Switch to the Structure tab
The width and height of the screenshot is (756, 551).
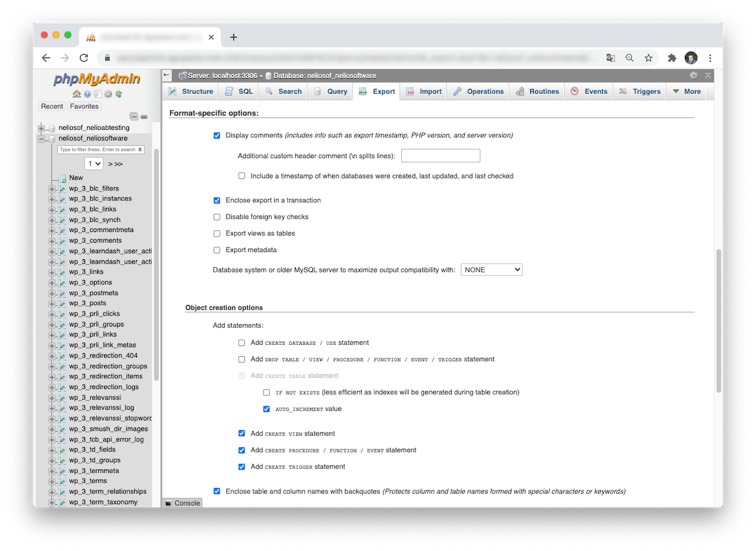191,91
